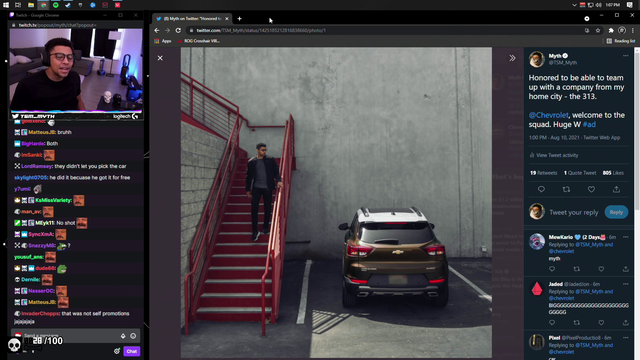This screenshot has width=640, height=360.
Task: Close the photo viewer with the X icon
Action: (160, 58)
